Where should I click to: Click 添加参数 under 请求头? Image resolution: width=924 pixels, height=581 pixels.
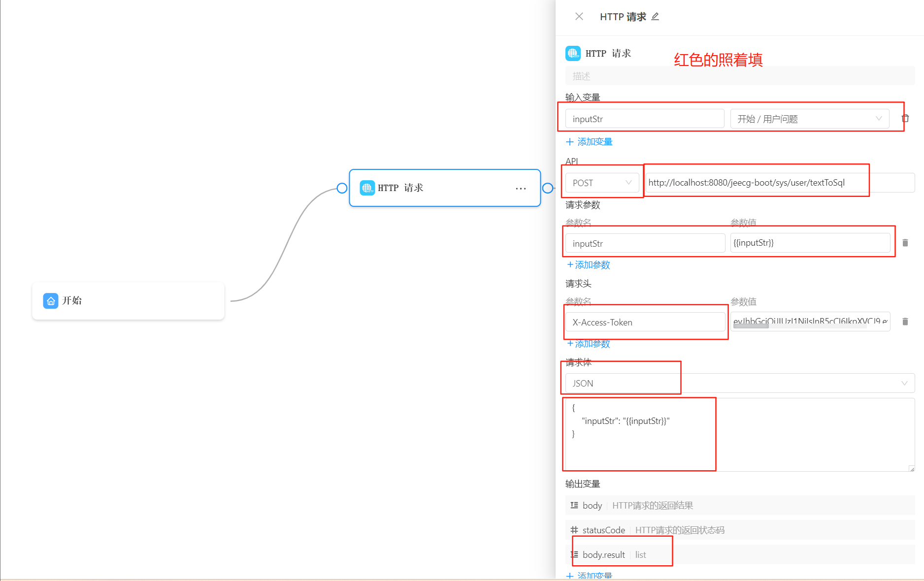pyautogui.click(x=589, y=344)
